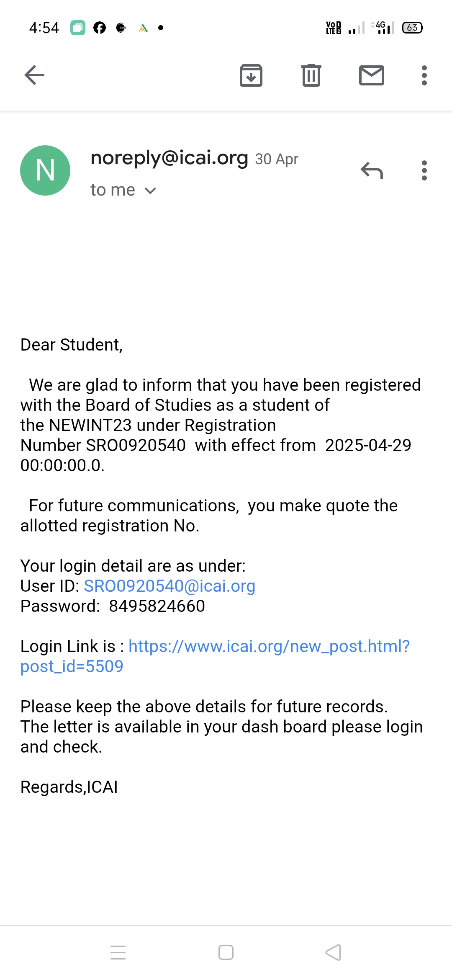Open the SRO0920540@icai.org User ID link

169,586
